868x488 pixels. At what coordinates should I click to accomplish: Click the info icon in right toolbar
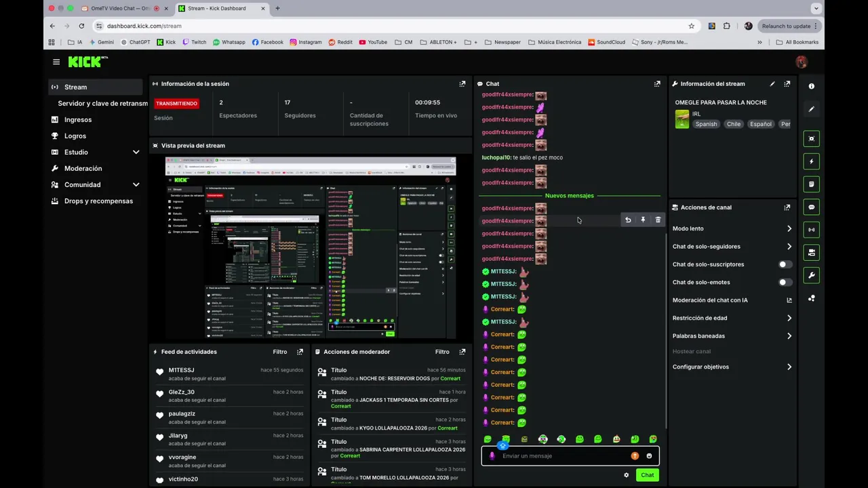point(812,87)
